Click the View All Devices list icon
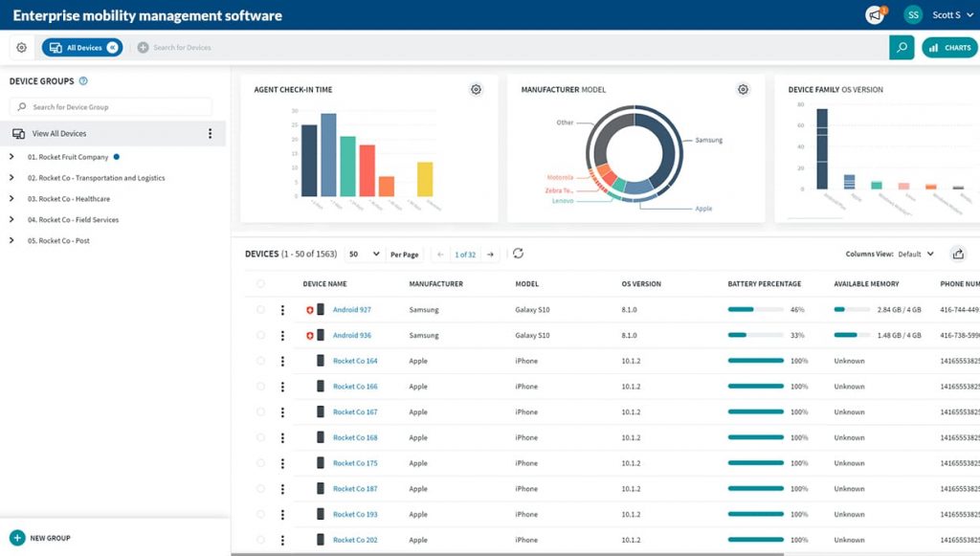This screenshot has height=556, width=980. [20, 133]
